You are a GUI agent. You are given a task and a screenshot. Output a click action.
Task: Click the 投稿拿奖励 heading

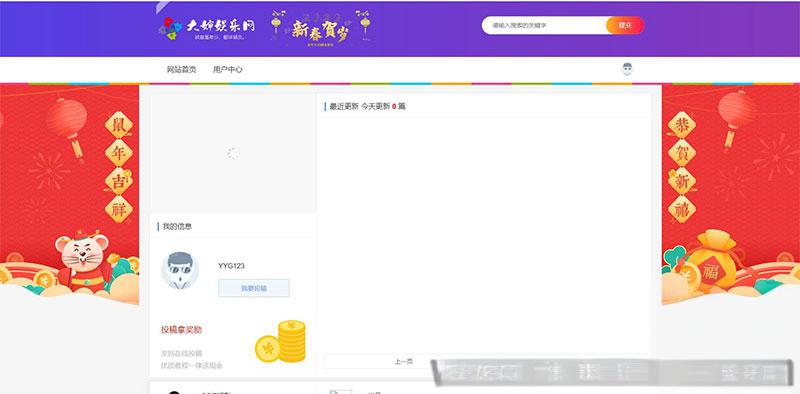point(181,330)
